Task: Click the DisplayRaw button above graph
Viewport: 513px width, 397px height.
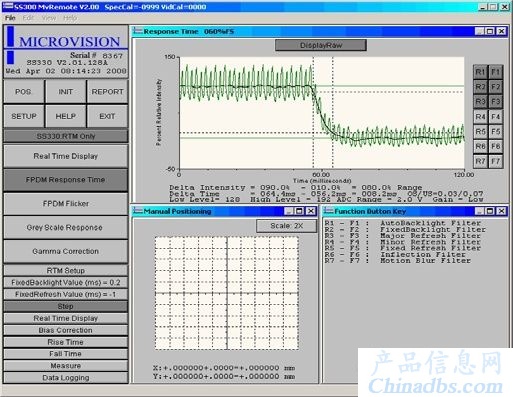Action: pos(321,45)
